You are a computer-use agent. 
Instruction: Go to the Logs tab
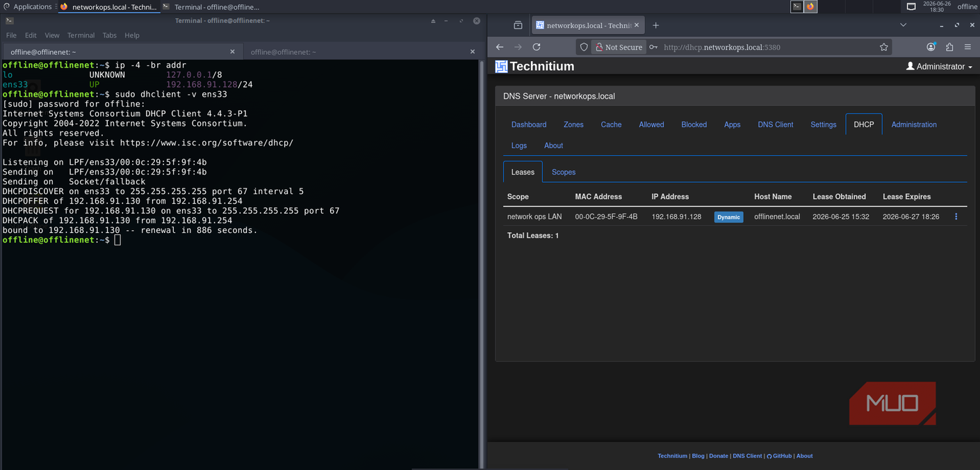pos(519,145)
